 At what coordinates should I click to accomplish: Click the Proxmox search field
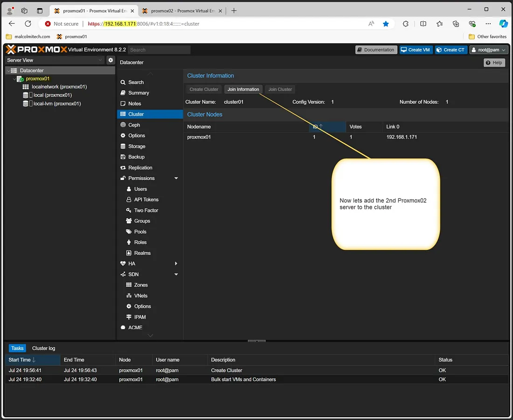tap(159, 50)
